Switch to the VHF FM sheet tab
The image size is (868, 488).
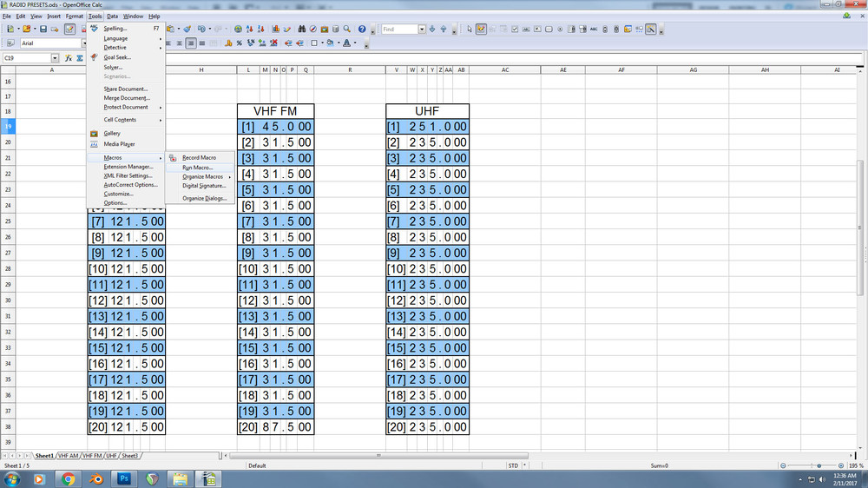93,456
